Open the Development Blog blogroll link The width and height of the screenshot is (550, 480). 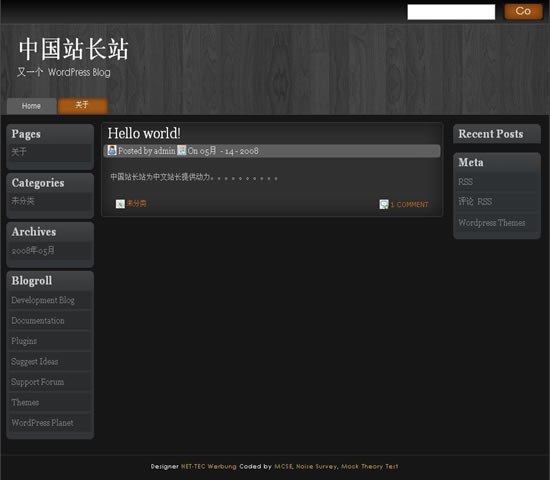[43, 300]
